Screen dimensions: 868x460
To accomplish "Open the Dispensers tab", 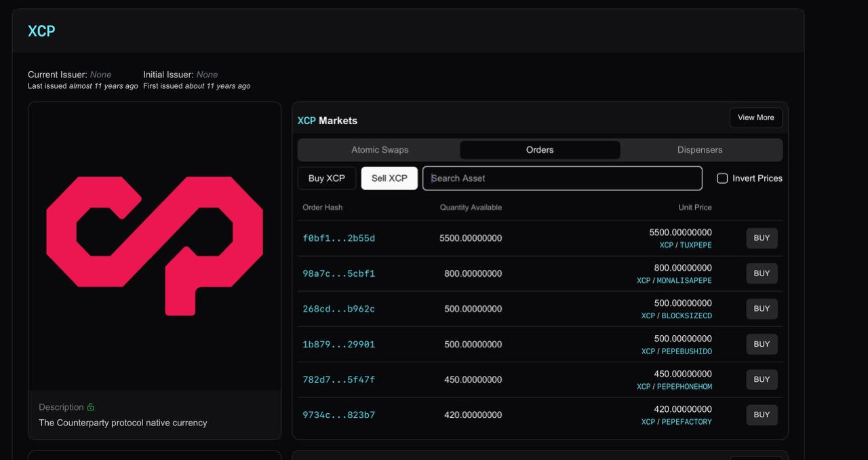I will (x=700, y=150).
